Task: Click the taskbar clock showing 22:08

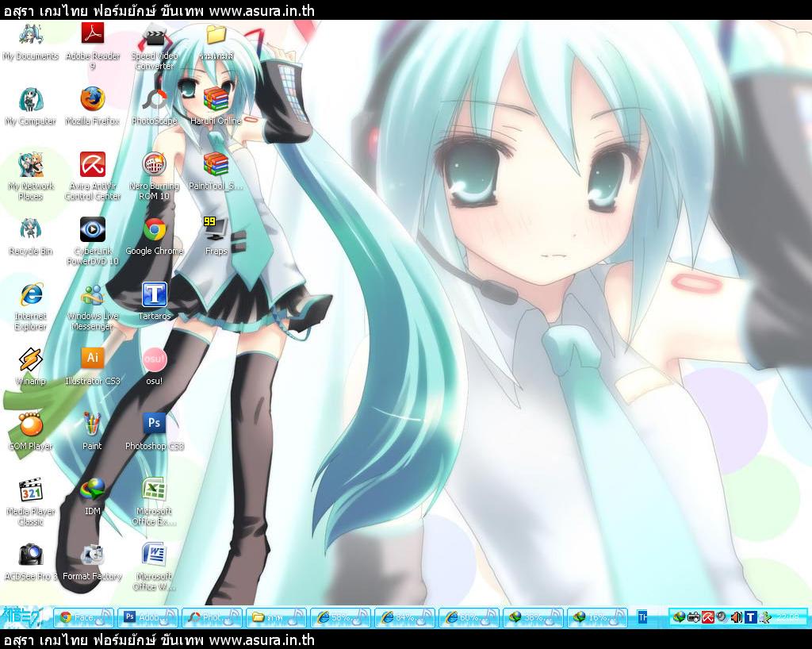Action: (x=787, y=617)
